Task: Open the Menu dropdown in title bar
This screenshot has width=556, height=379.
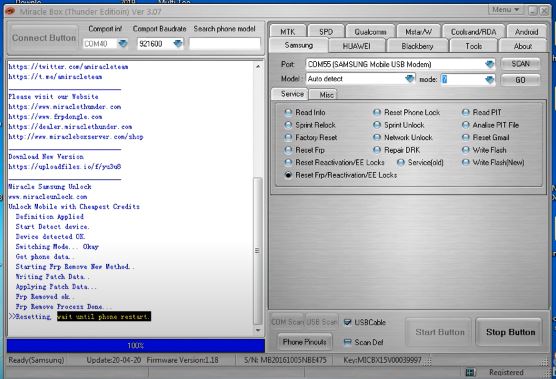Action: click(506, 10)
